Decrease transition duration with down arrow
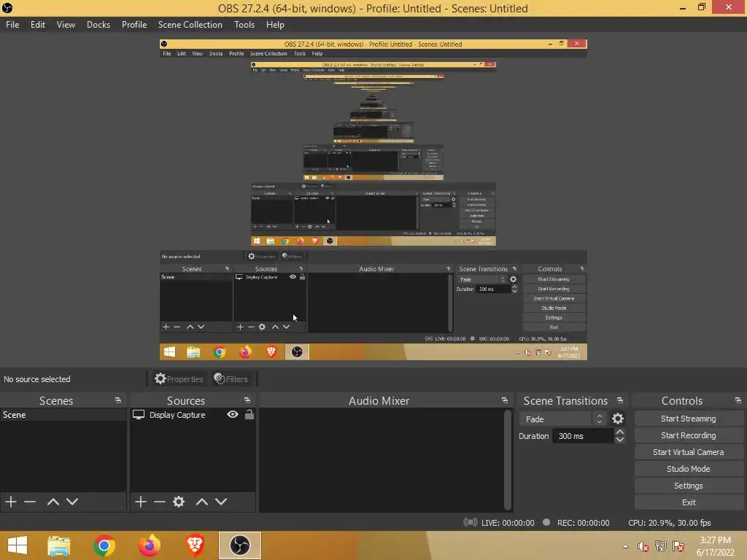747x560 pixels. [620, 440]
